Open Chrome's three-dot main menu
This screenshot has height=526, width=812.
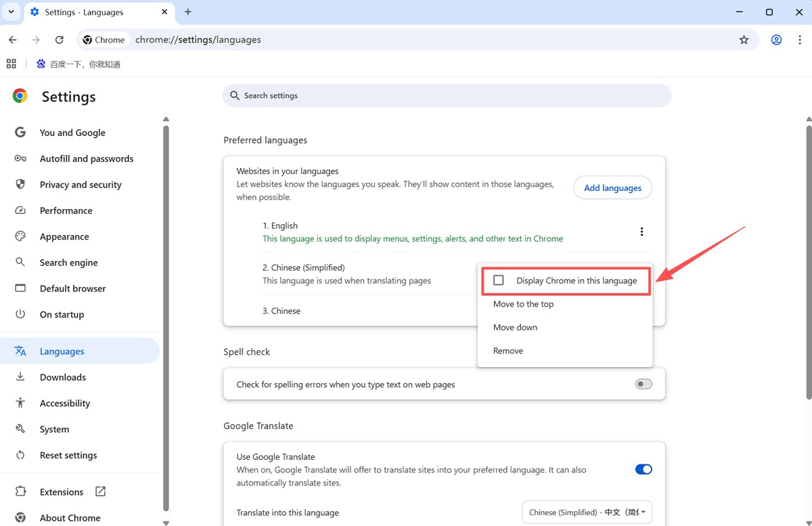[x=799, y=40]
